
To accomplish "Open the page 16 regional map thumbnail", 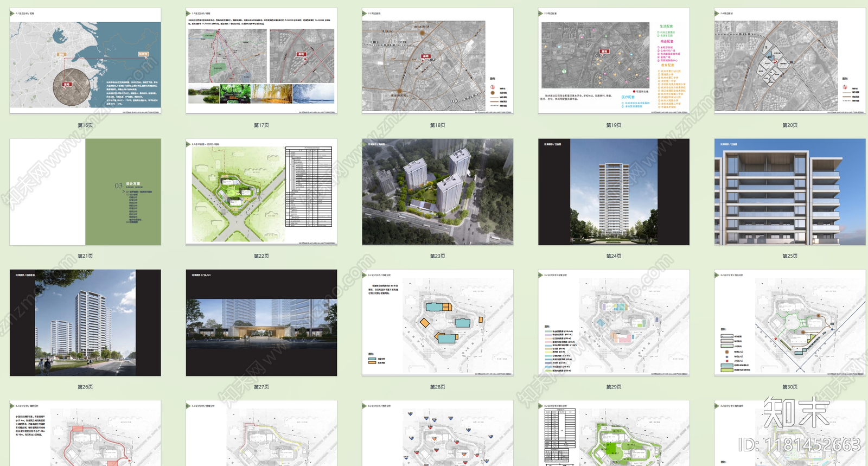I will click(x=85, y=61).
